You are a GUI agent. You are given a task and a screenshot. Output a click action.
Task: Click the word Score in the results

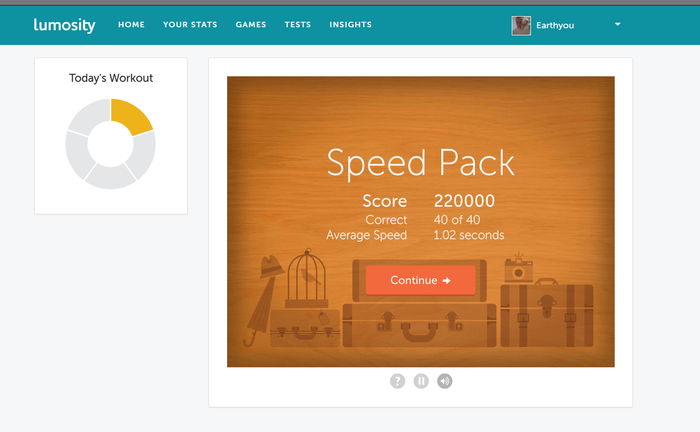coord(384,201)
